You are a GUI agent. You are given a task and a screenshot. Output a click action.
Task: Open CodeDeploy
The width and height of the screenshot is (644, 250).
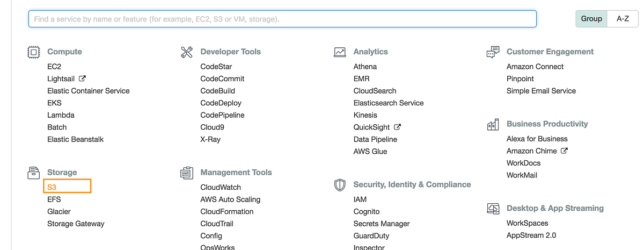point(221,103)
